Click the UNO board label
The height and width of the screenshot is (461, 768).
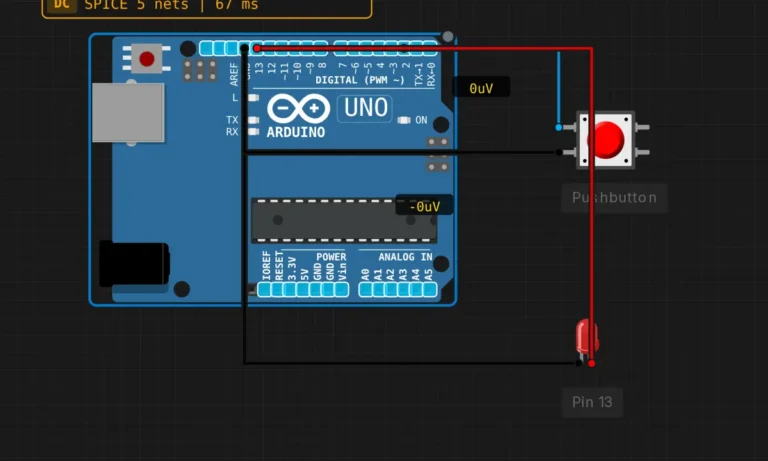click(x=365, y=108)
